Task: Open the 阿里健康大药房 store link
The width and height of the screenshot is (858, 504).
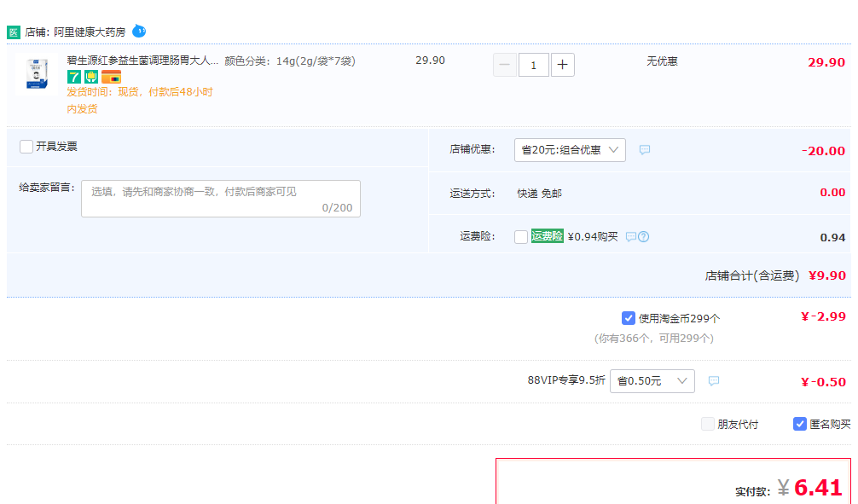Action: pos(90,32)
